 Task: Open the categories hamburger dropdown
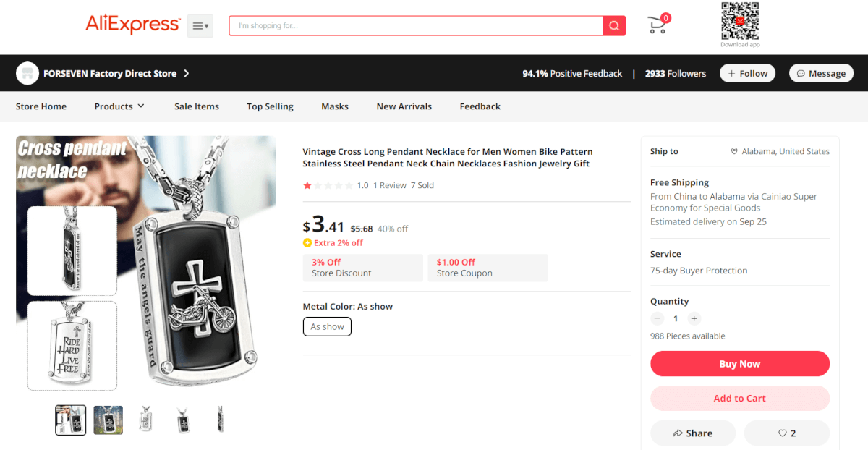point(200,26)
